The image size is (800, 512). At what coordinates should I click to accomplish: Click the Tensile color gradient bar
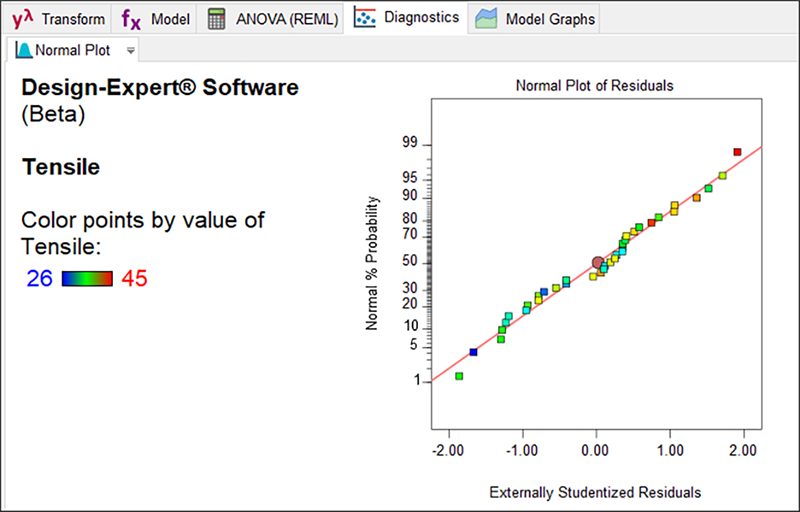point(87,279)
